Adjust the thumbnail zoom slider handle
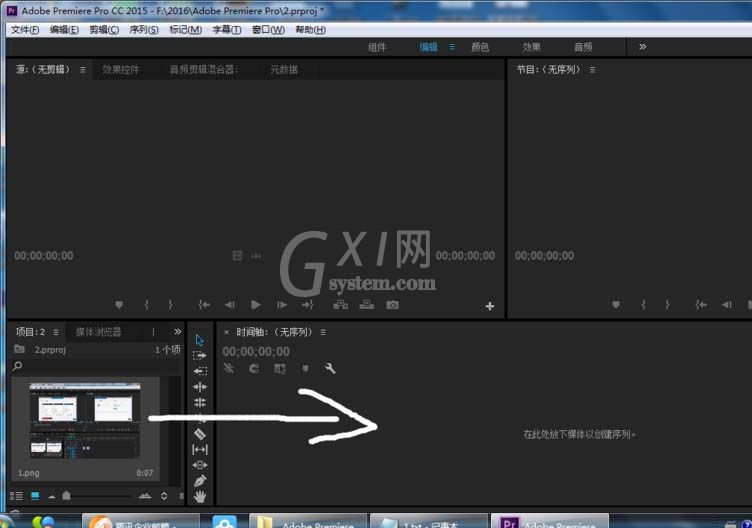 point(66,495)
